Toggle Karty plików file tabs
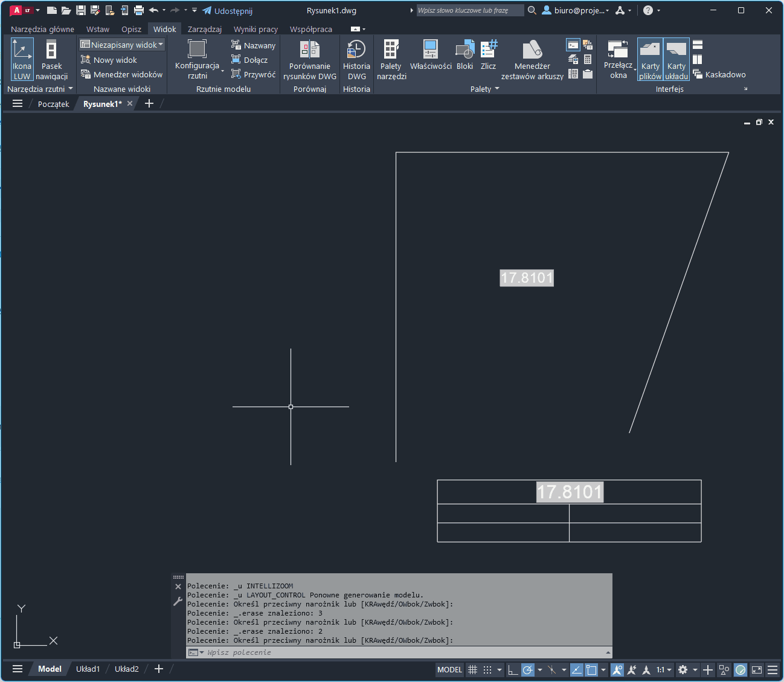This screenshot has height=682, width=784. 650,59
